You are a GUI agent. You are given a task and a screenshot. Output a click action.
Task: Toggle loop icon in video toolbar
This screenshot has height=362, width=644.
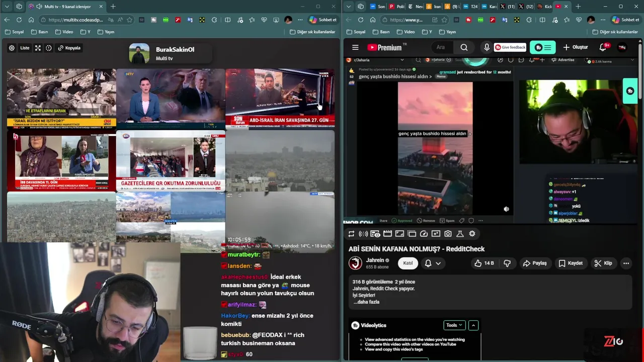(x=351, y=234)
